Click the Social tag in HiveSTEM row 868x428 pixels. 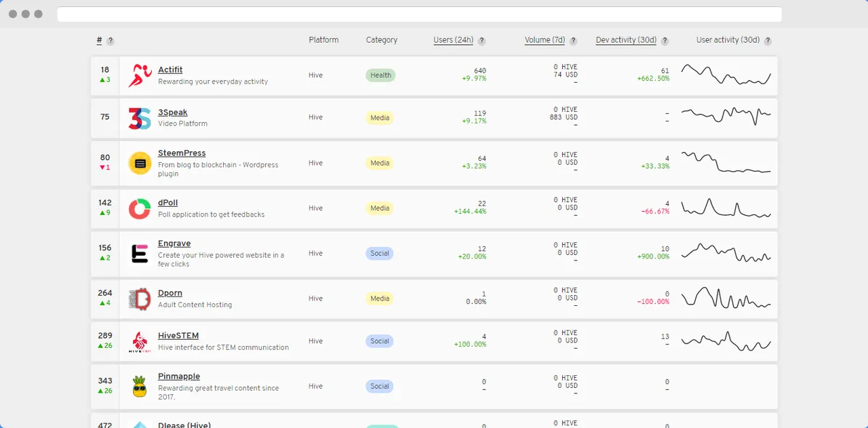(x=380, y=341)
